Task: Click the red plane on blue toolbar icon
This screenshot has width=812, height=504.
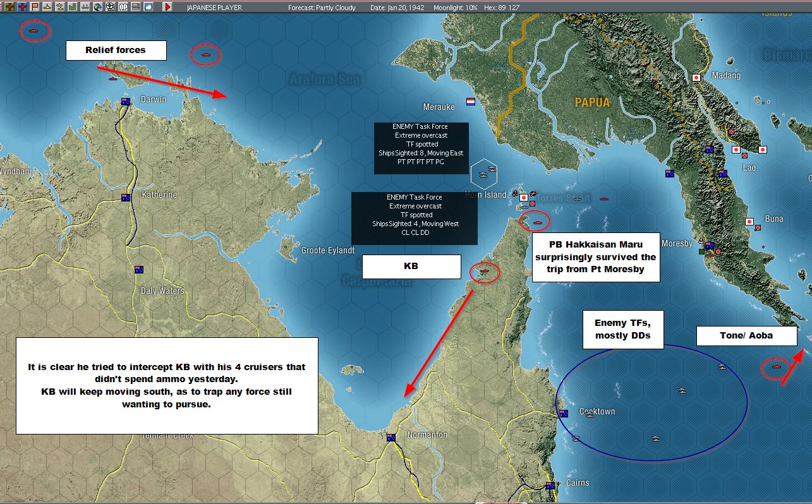Action: point(22,7)
